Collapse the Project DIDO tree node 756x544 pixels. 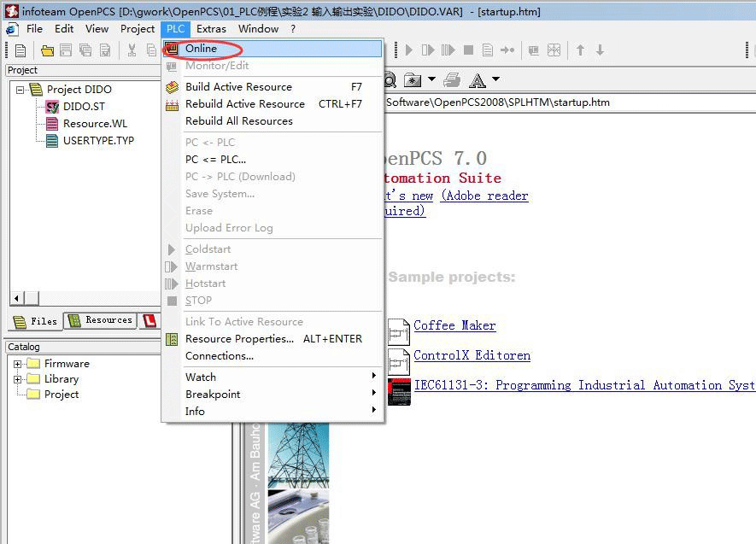click(x=18, y=90)
